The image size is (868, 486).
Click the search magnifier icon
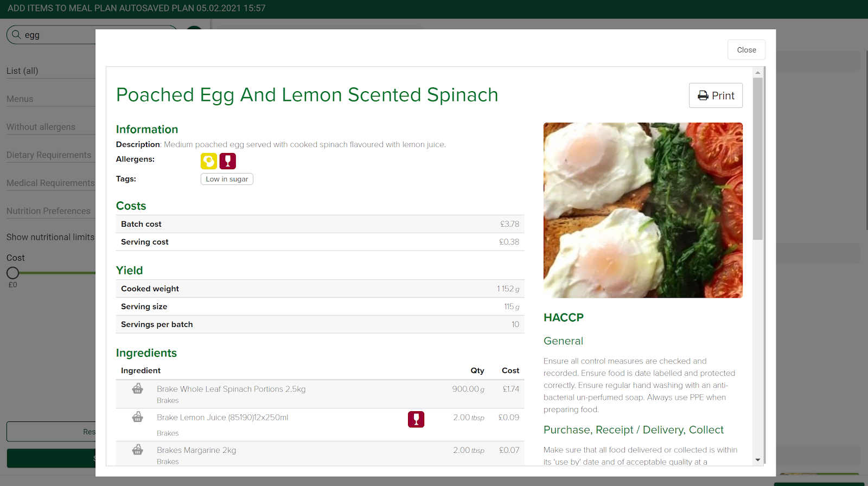coord(16,34)
